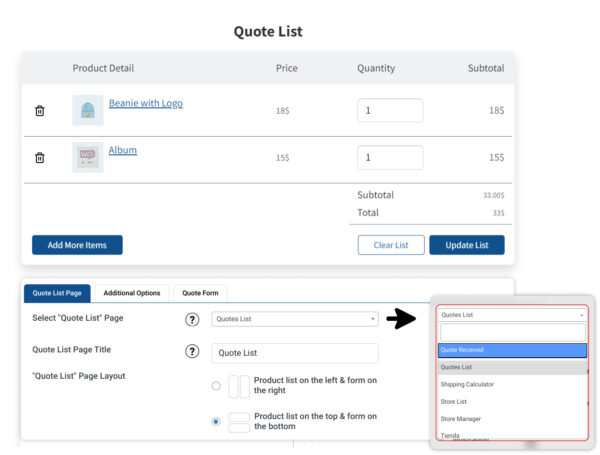
Task: Open the Album product link
Action: [x=123, y=150]
